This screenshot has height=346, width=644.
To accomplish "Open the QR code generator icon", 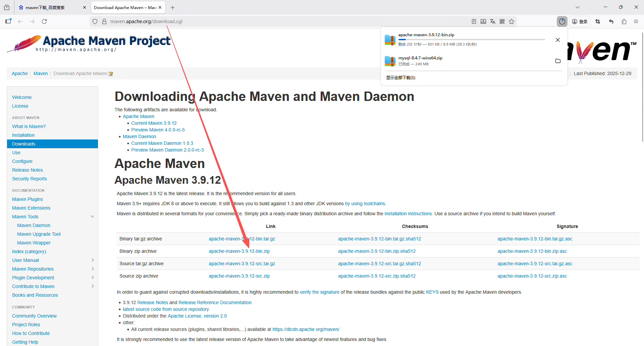I will click(x=502, y=21).
